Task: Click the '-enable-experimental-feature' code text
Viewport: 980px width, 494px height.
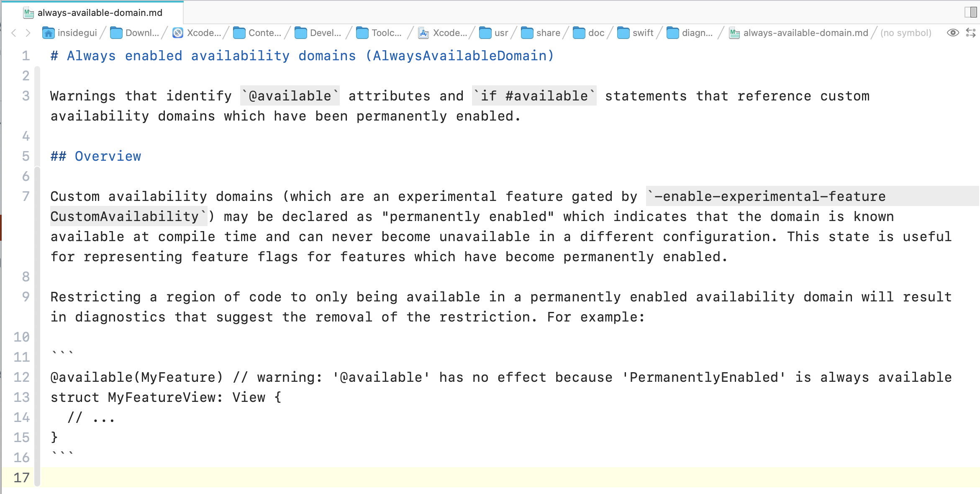Action: pos(770,196)
